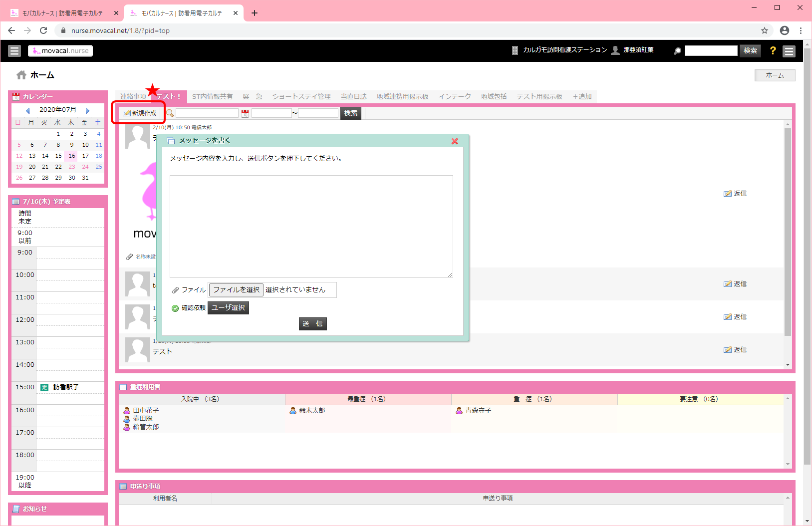This screenshot has height=526, width=812.
Task: Click the 要注意 (0名) column header
Action: 700,399
